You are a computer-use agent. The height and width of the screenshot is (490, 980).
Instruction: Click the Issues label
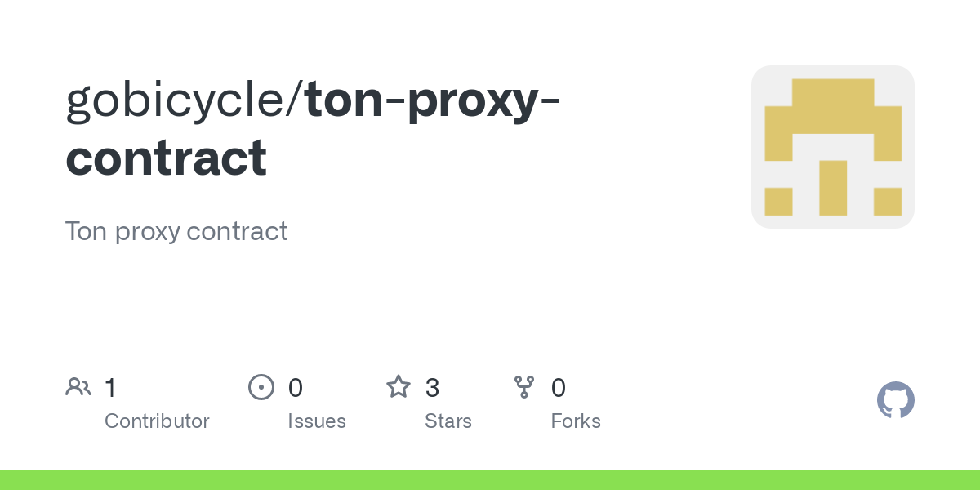click(x=317, y=421)
